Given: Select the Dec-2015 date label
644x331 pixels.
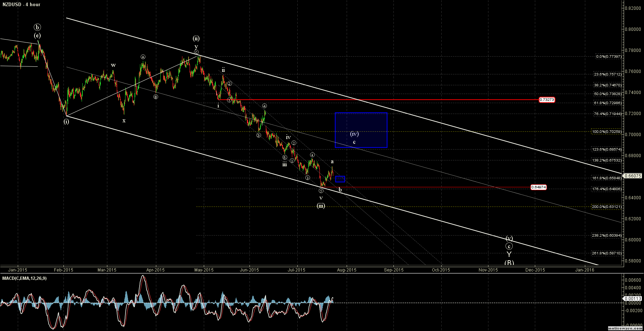Looking at the screenshot, I should tap(535, 270).
